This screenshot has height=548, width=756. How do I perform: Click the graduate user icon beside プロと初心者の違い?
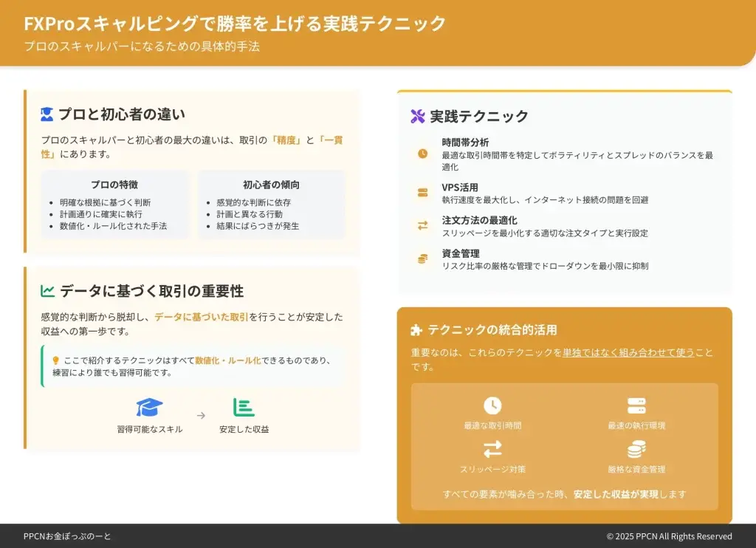[47, 114]
